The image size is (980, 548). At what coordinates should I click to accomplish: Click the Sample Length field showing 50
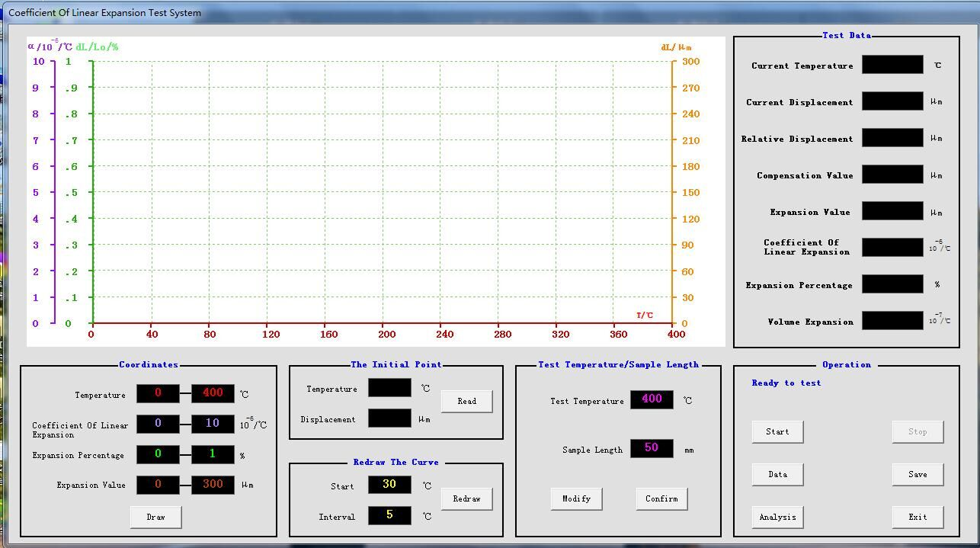click(x=652, y=448)
